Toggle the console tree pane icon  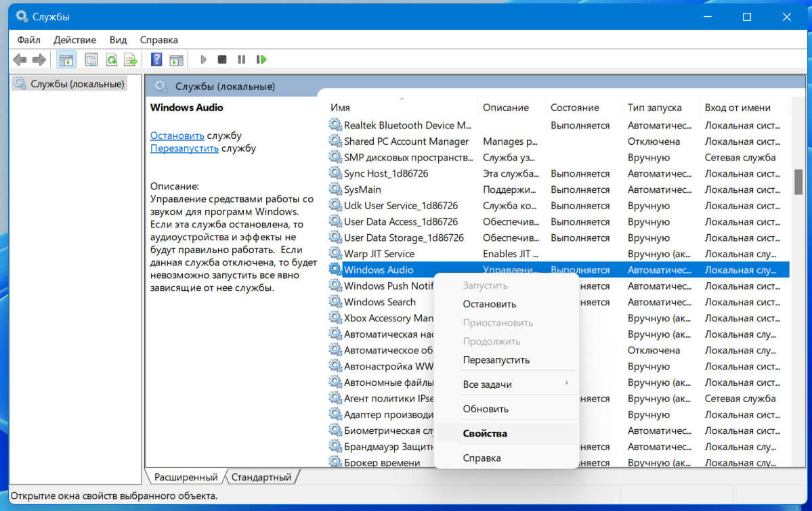pos(66,60)
